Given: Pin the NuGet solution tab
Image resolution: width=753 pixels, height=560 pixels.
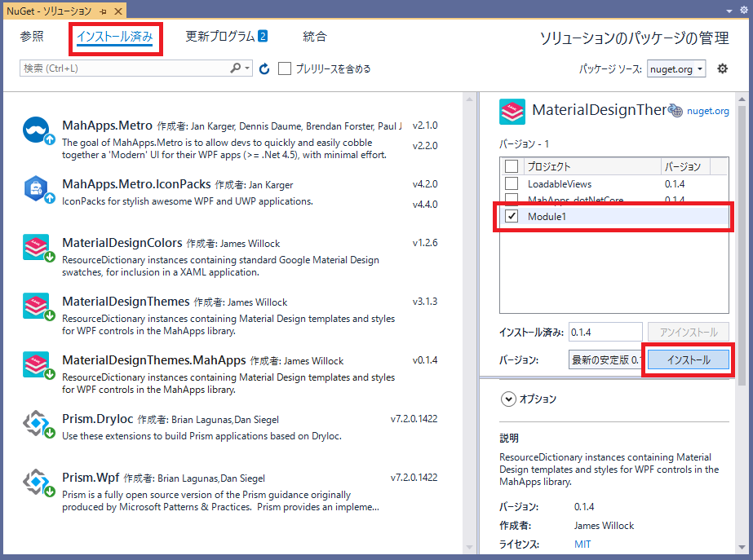Looking at the screenshot, I should 103,11.
